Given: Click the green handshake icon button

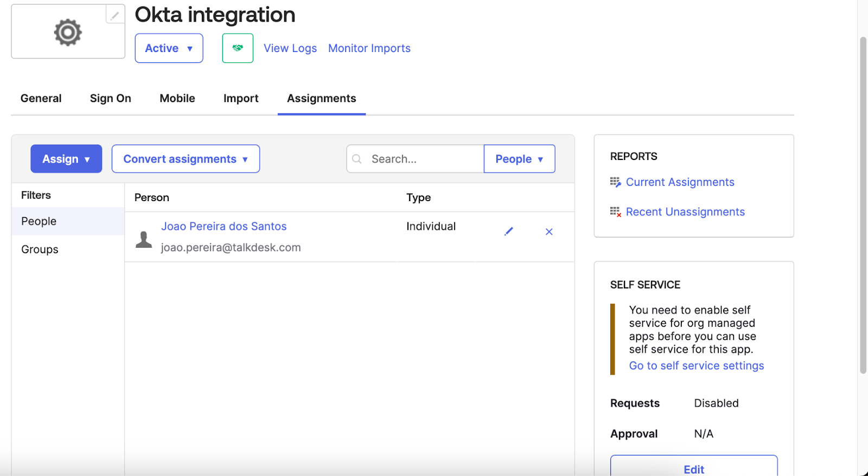Looking at the screenshot, I should 238,48.
